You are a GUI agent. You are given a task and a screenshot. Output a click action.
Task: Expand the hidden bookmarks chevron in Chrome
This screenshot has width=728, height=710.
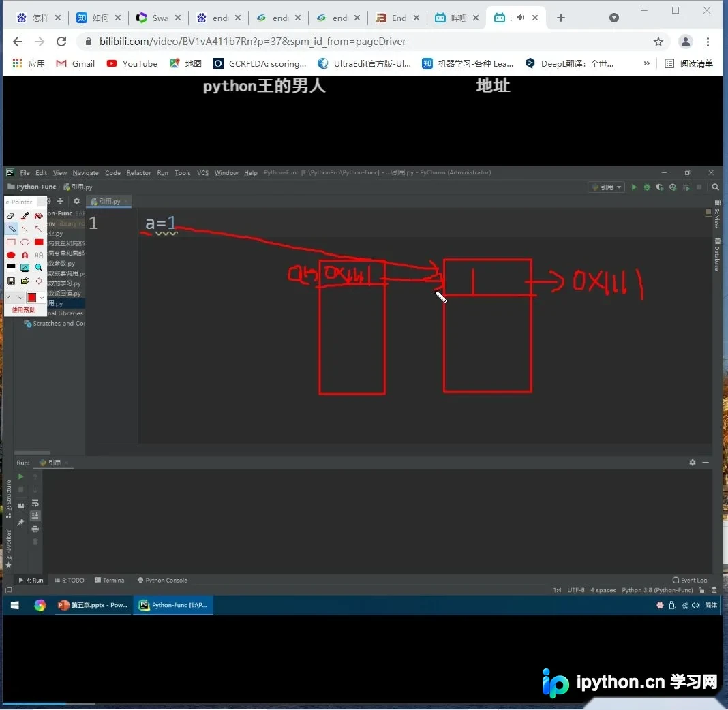pyautogui.click(x=646, y=63)
